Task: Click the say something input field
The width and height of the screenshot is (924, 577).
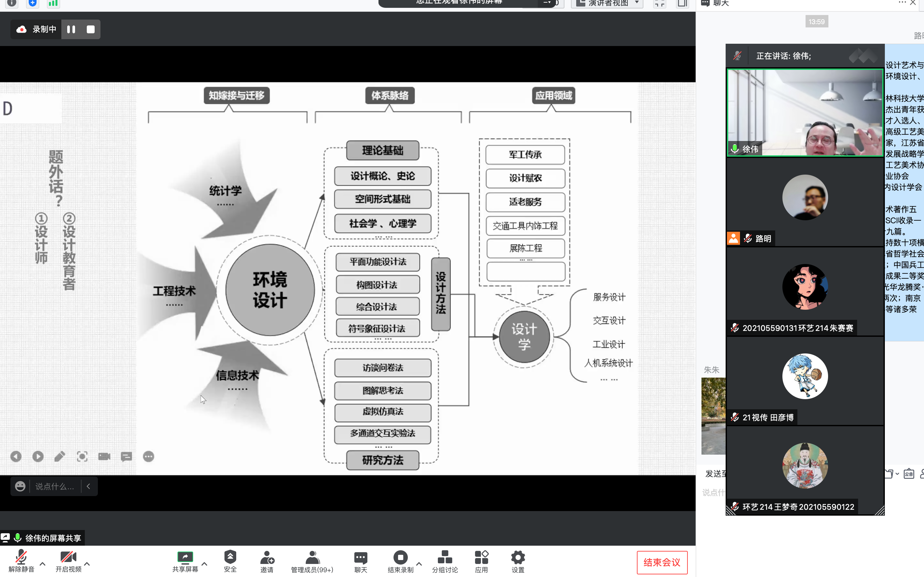Action: (54, 486)
